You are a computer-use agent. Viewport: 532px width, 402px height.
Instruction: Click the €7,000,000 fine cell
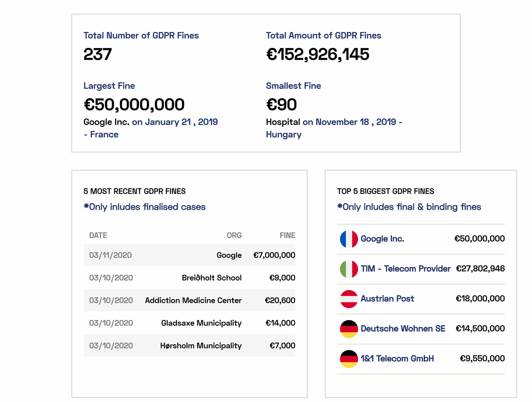coord(274,255)
